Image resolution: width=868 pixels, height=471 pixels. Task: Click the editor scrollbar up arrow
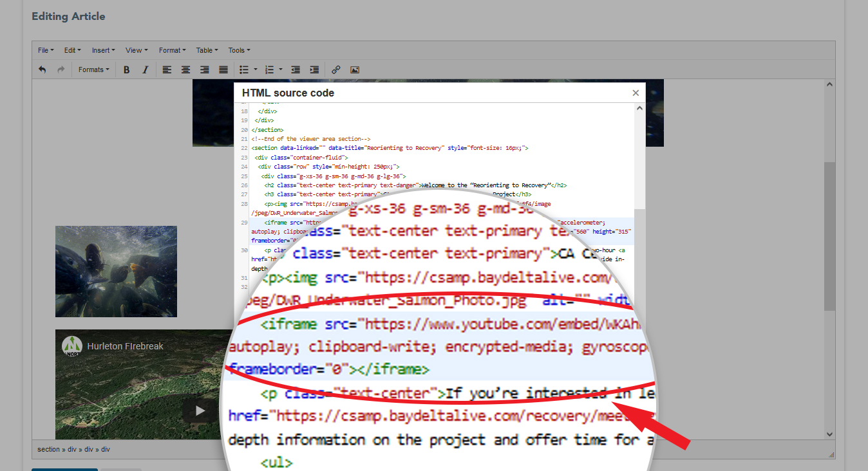(829, 84)
